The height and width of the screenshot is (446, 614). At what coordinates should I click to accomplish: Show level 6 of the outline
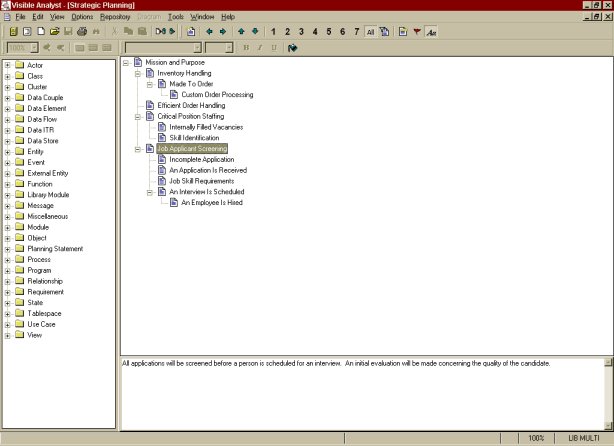[x=343, y=32]
